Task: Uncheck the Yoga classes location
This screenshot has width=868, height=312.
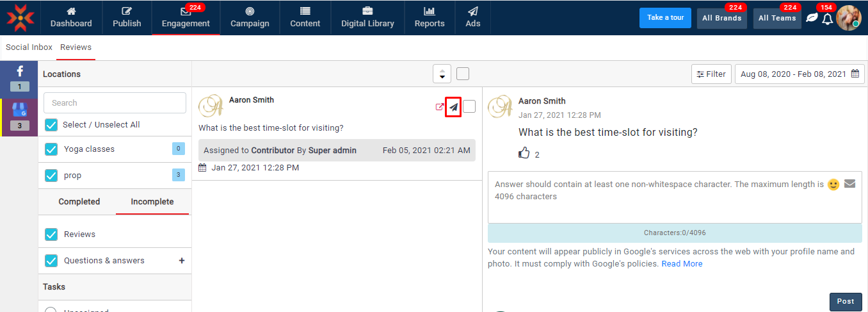Action: (x=51, y=149)
